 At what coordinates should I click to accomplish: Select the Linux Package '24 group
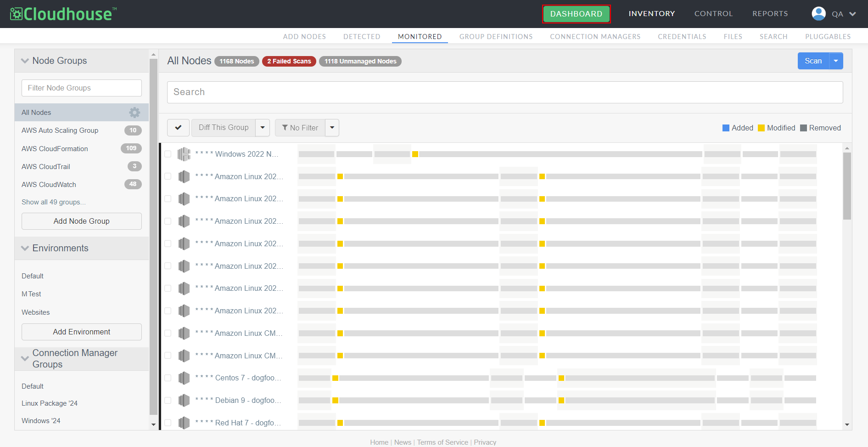click(x=50, y=403)
